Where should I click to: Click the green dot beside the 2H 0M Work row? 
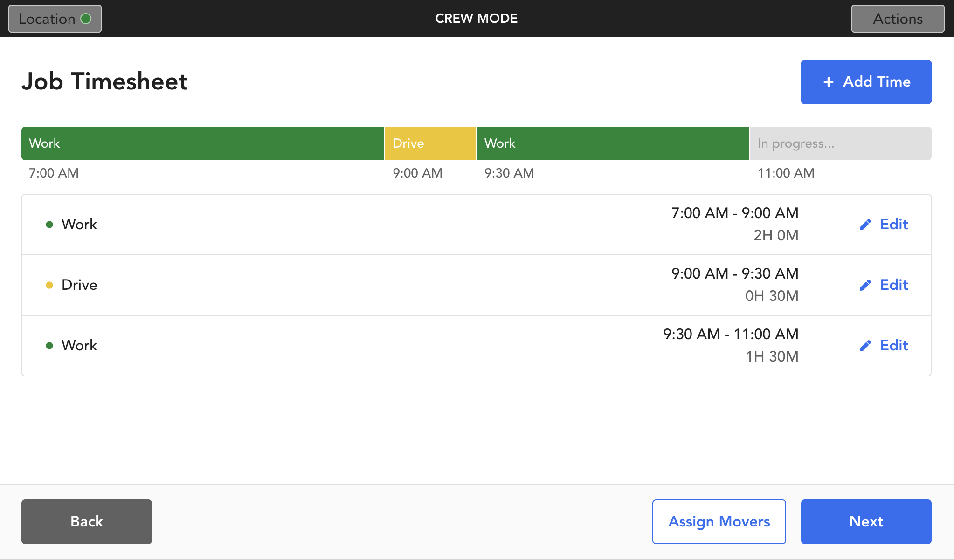point(49,225)
